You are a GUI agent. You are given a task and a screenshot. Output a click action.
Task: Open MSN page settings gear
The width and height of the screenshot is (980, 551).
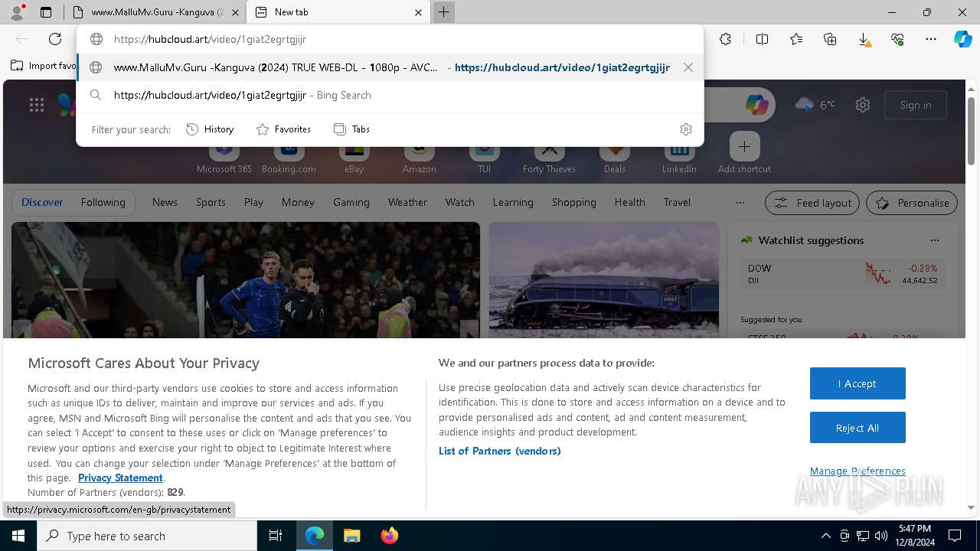click(863, 105)
